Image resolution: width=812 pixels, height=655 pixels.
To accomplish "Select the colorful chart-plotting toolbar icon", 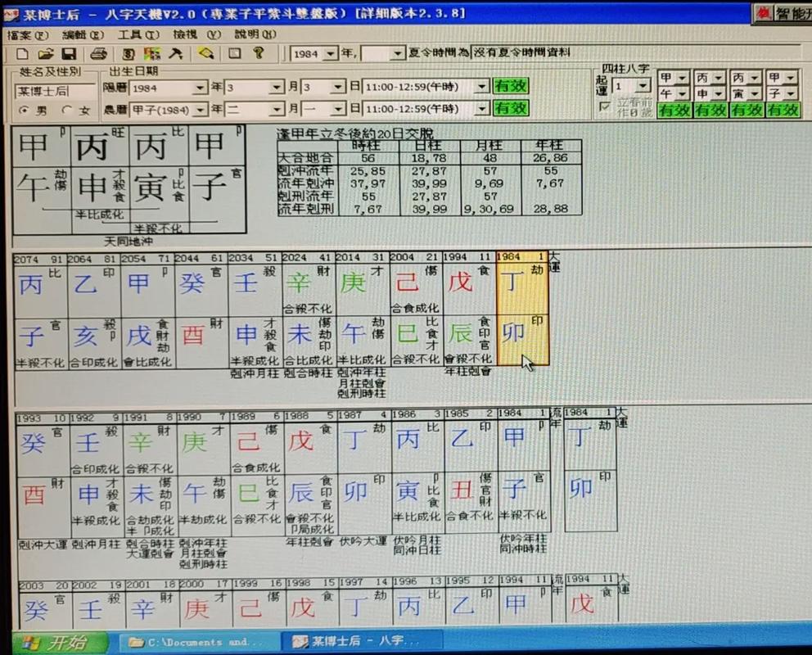I will coord(151,52).
